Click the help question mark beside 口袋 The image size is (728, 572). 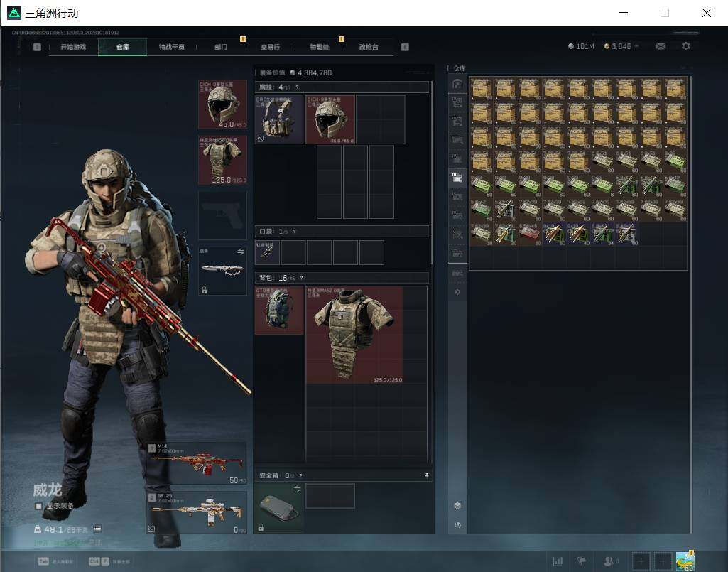point(294,231)
